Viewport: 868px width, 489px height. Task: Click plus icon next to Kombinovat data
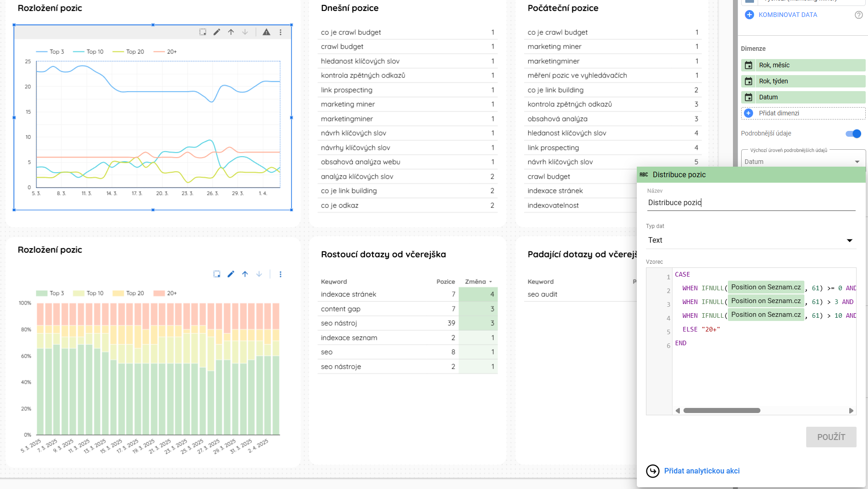point(749,15)
